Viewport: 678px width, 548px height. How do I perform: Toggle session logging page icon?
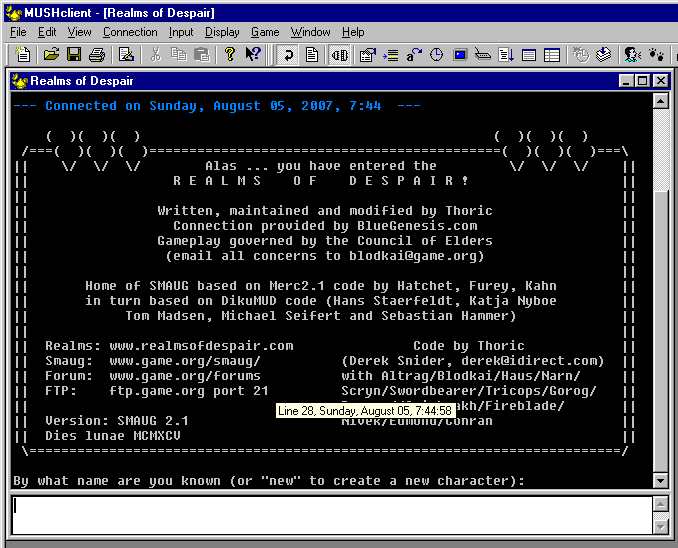pos(312,55)
